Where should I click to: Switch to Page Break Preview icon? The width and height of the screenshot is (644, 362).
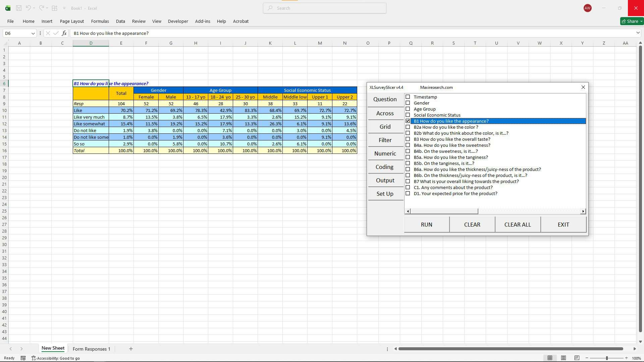pyautogui.click(x=577, y=358)
